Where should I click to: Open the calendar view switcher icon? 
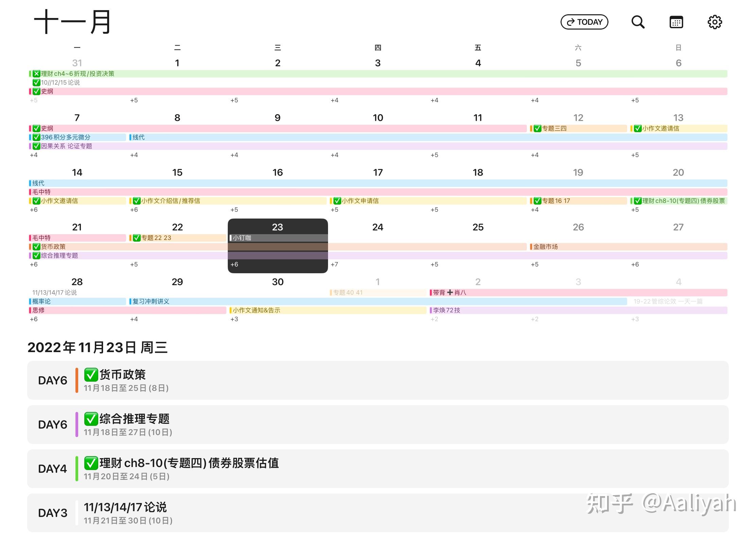676,22
